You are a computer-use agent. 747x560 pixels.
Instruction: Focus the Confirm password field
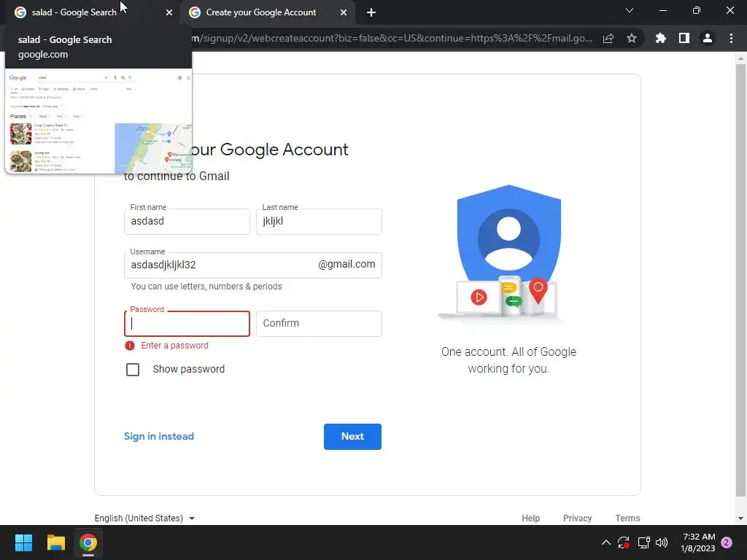(319, 324)
